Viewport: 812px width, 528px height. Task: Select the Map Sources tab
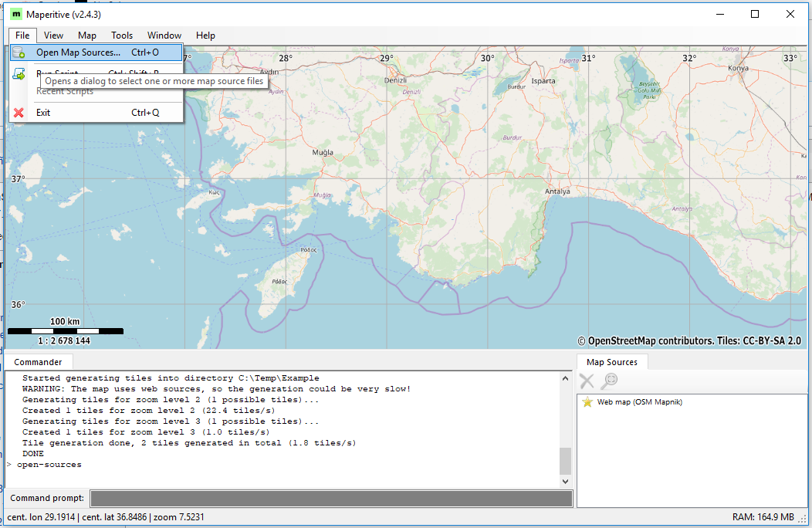(612, 362)
